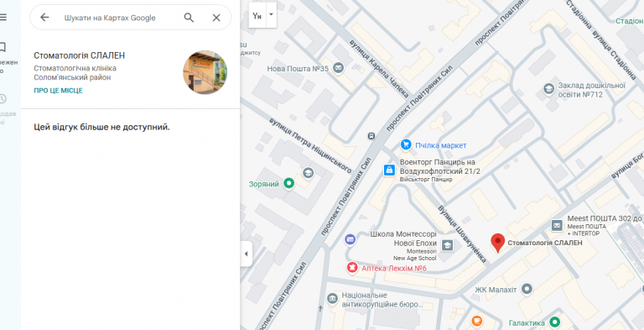Select the Національне антикорупційне бюро icon
The width and height of the screenshot is (644, 330).
[x=332, y=298]
